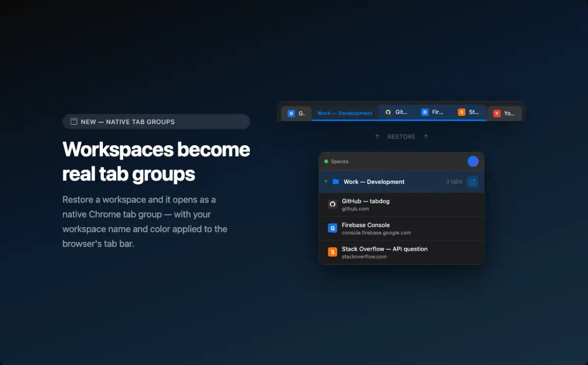This screenshot has height=365, width=588.
Task: Click the Firebase Console favicon in the list
Action: click(332, 228)
